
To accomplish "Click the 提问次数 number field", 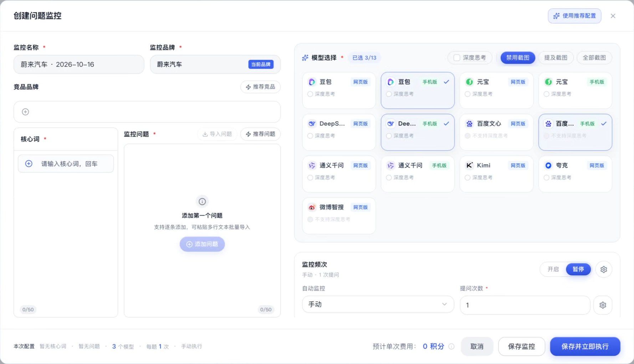I will point(525,305).
